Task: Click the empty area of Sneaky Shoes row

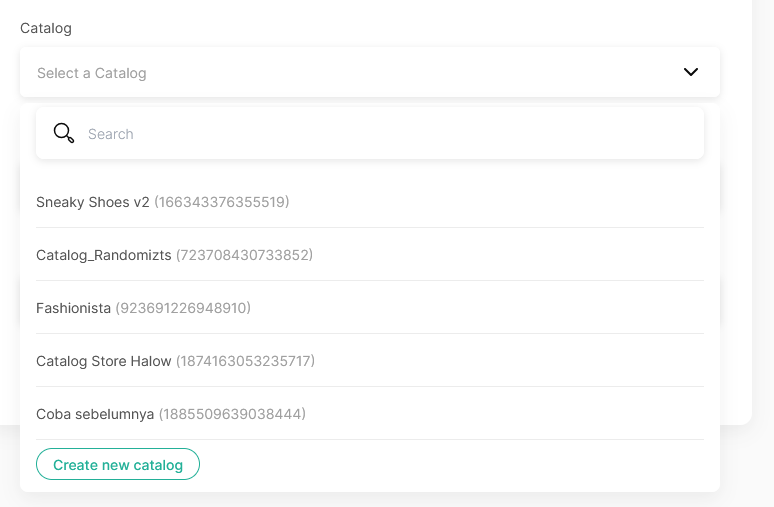Action: click(500, 202)
